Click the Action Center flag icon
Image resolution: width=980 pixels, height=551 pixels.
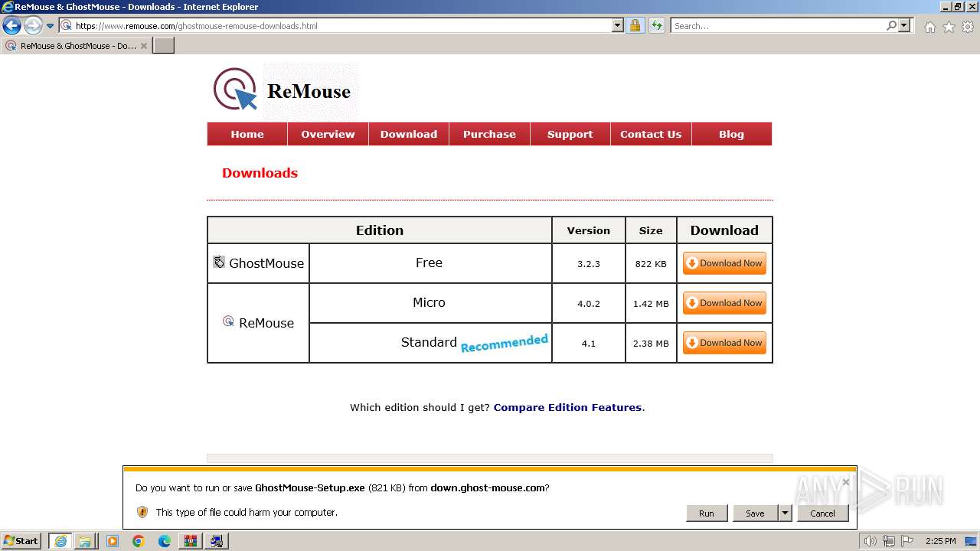(x=908, y=541)
